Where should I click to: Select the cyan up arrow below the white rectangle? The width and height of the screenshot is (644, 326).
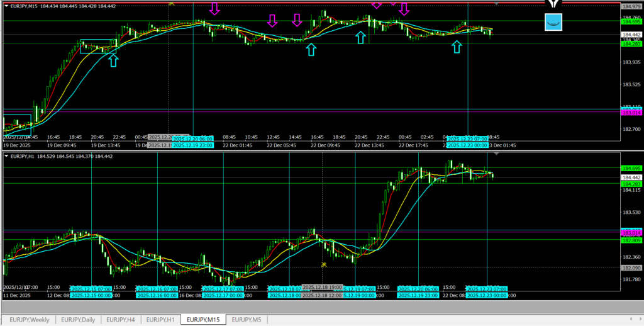tap(113, 60)
